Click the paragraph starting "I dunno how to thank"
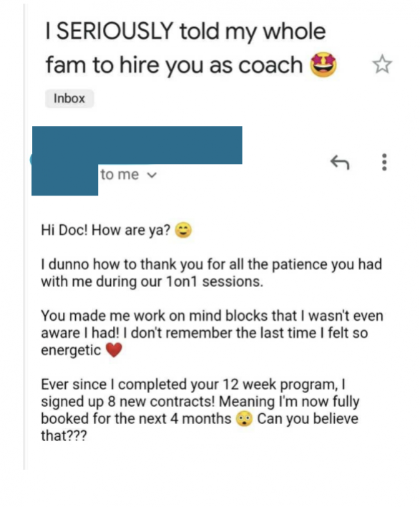 (x=211, y=273)
